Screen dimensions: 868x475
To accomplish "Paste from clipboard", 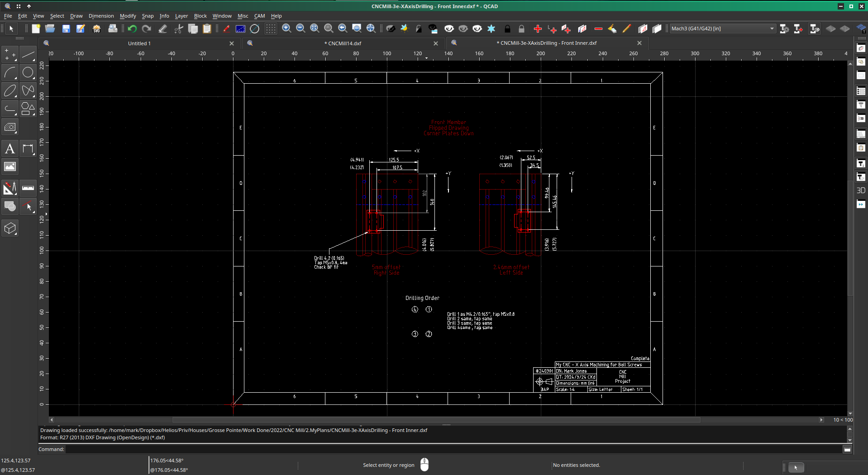I will [x=207, y=28].
